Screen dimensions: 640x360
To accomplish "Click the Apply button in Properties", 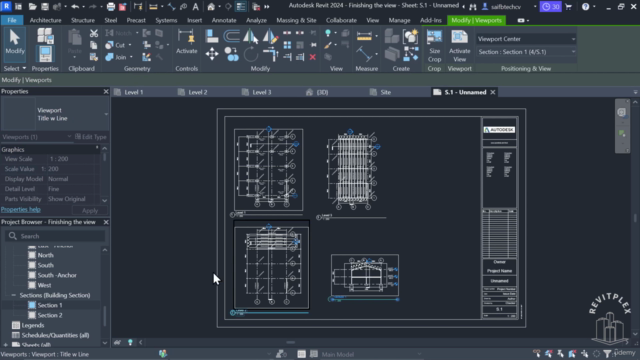I will 90,211.
